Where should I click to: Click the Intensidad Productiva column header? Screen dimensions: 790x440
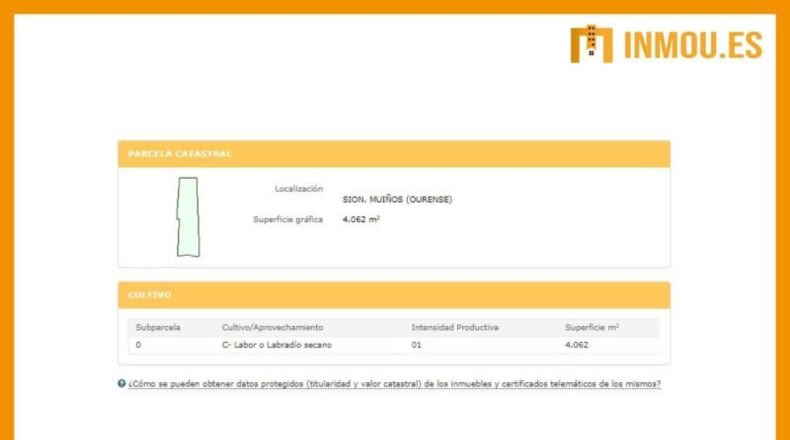pos(455,328)
